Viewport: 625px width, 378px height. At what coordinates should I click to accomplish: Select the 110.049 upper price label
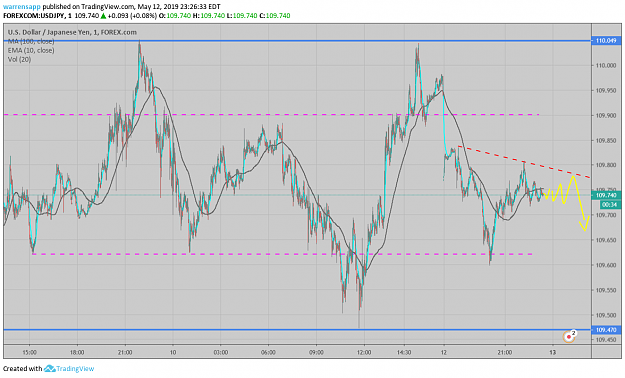point(606,41)
